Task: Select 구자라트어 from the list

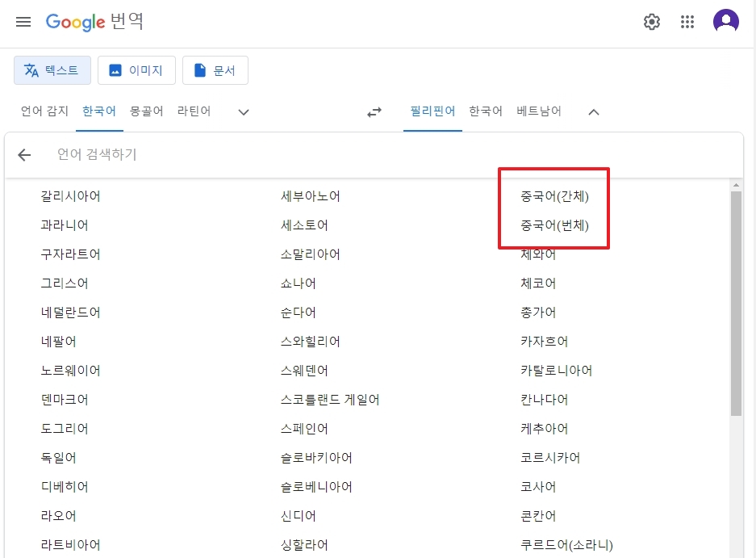Action: (x=70, y=254)
